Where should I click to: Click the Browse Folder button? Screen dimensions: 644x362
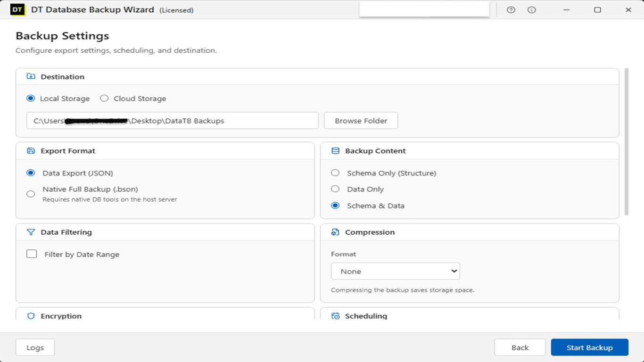click(x=361, y=121)
